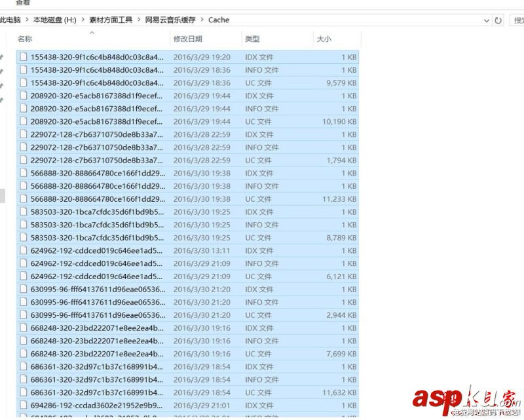Viewport: 524px width, 420px height.
Task: Expand chevron after 素材方面工具 breadcrumb
Action: tap(139, 20)
